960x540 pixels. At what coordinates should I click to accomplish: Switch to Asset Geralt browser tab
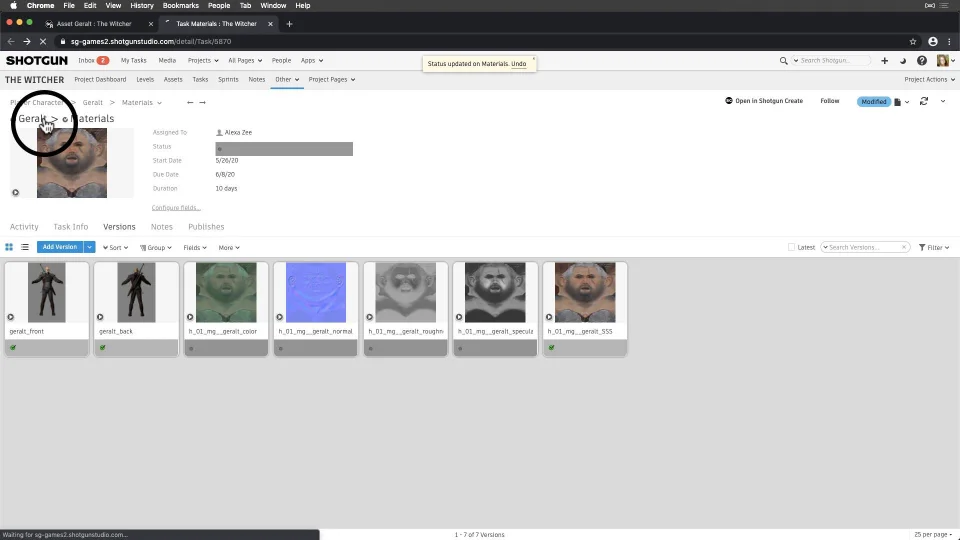[x=94, y=24]
